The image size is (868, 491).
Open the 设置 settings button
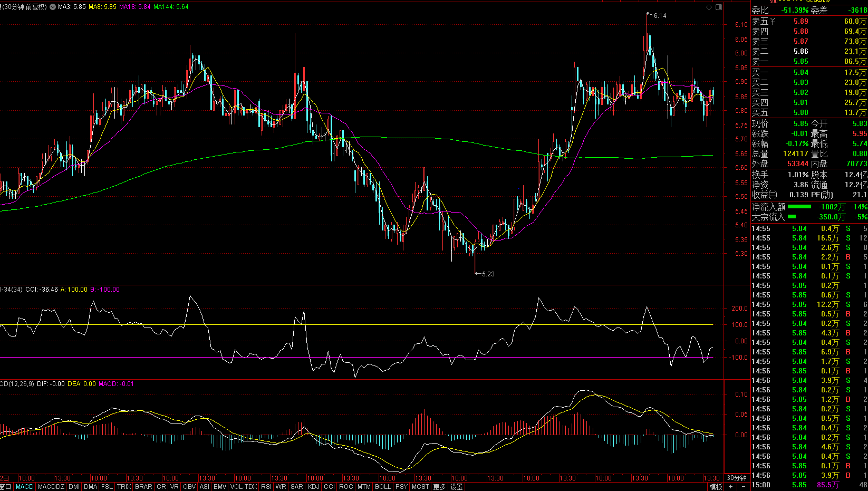pos(457,487)
